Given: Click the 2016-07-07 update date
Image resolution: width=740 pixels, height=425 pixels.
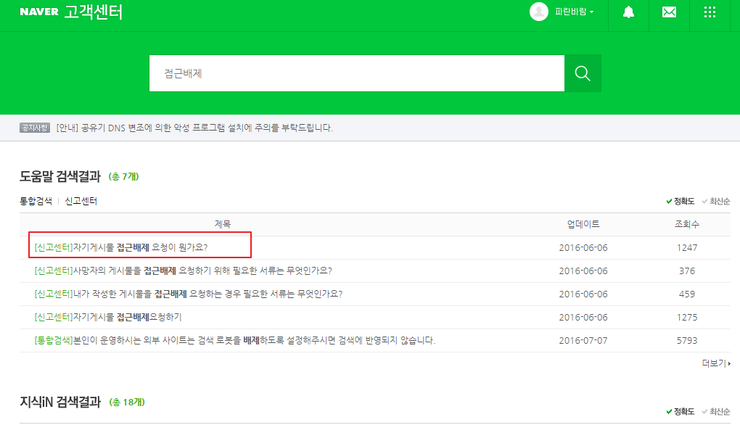Looking at the screenshot, I should [583, 341].
